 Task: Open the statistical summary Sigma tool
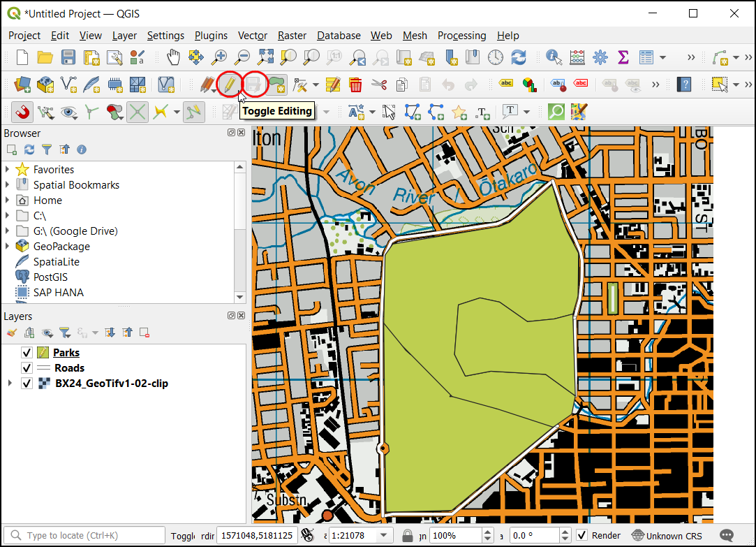click(623, 57)
